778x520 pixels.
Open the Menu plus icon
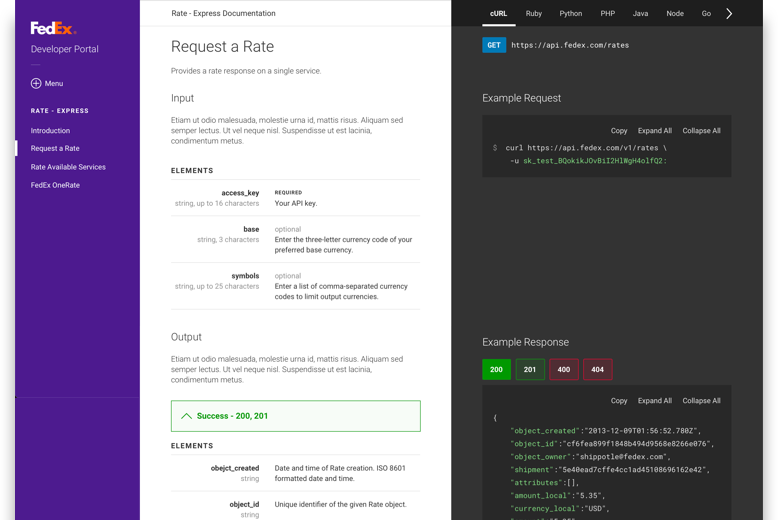click(x=36, y=84)
